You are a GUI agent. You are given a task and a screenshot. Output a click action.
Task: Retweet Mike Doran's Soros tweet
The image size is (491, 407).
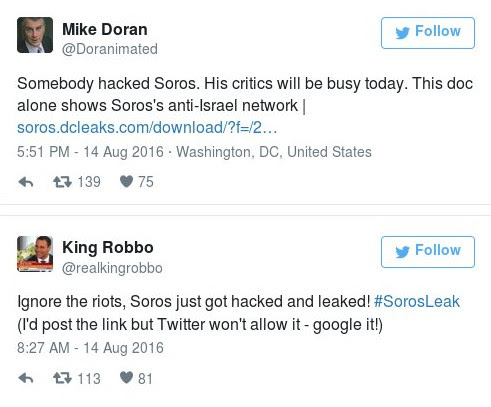(x=62, y=182)
